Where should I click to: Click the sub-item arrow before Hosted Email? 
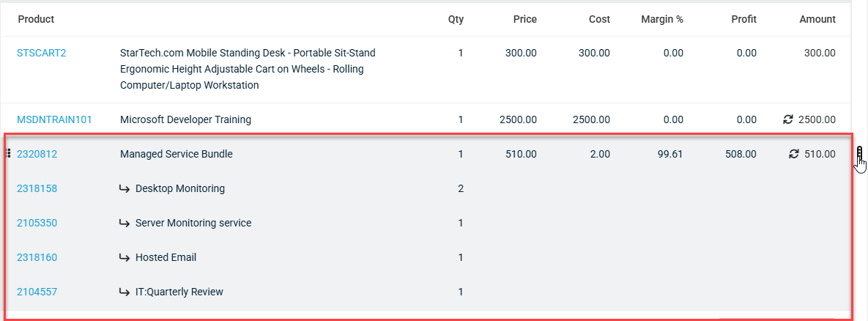(x=125, y=257)
